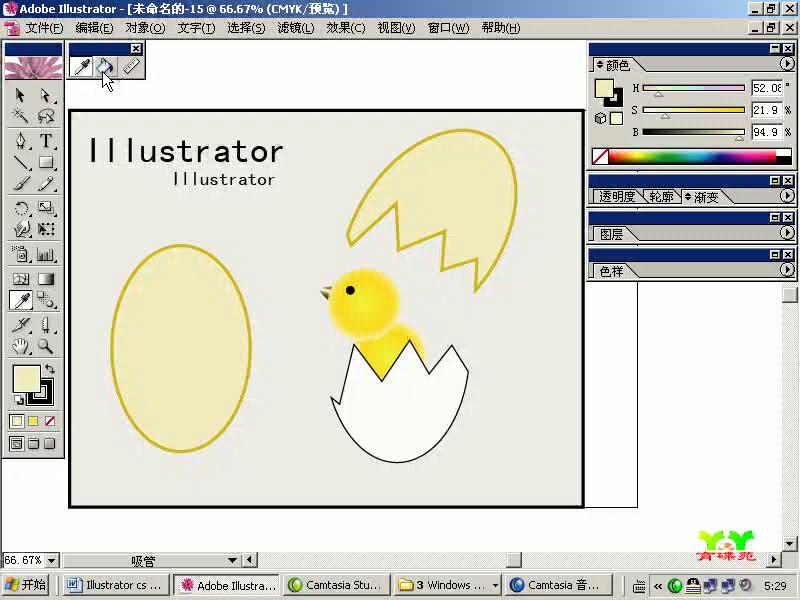Select the Free Transform tool

coord(46,229)
